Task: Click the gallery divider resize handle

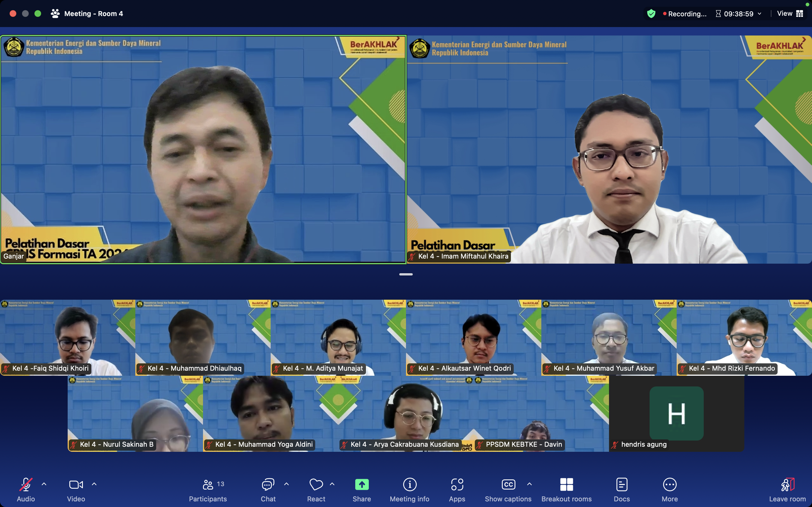Action: pos(406,274)
